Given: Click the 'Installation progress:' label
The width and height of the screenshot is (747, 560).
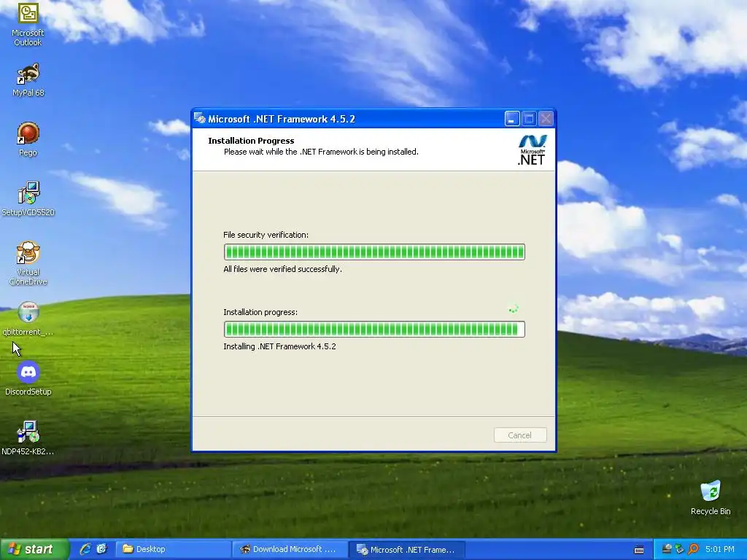Looking at the screenshot, I should [x=260, y=312].
